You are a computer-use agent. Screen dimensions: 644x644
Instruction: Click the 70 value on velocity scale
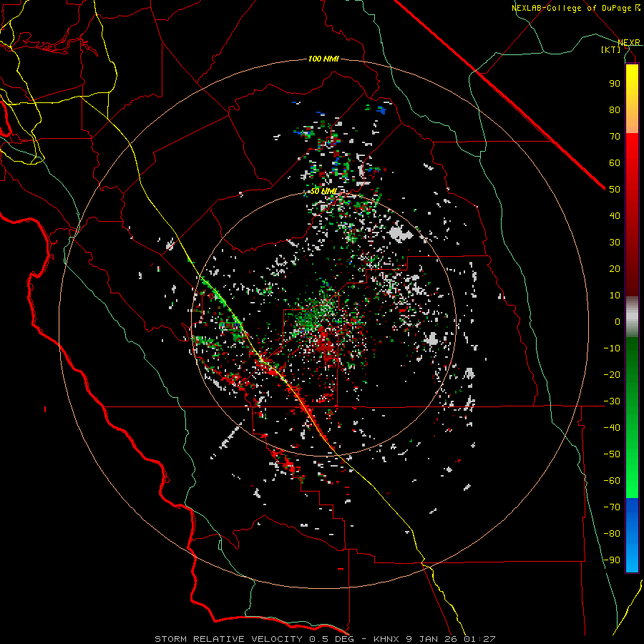point(615,137)
